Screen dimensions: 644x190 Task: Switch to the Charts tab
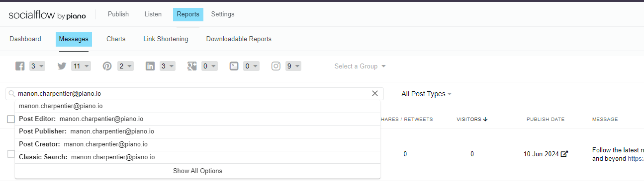coord(116,39)
